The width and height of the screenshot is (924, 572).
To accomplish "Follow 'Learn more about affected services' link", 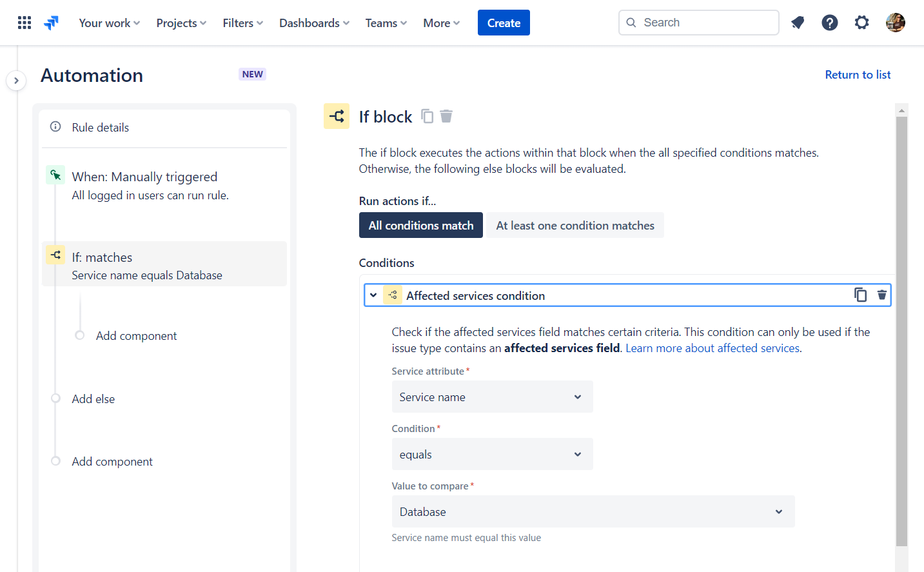I will [x=712, y=348].
